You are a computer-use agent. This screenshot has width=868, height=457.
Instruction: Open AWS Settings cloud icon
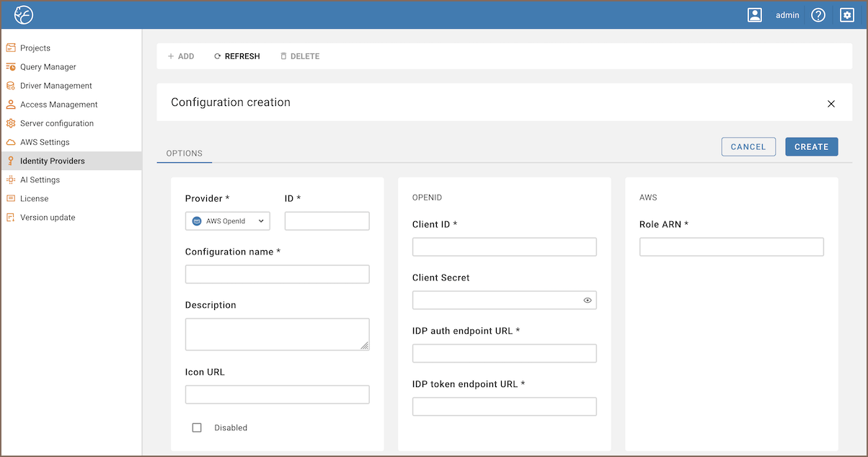(x=11, y=142)
